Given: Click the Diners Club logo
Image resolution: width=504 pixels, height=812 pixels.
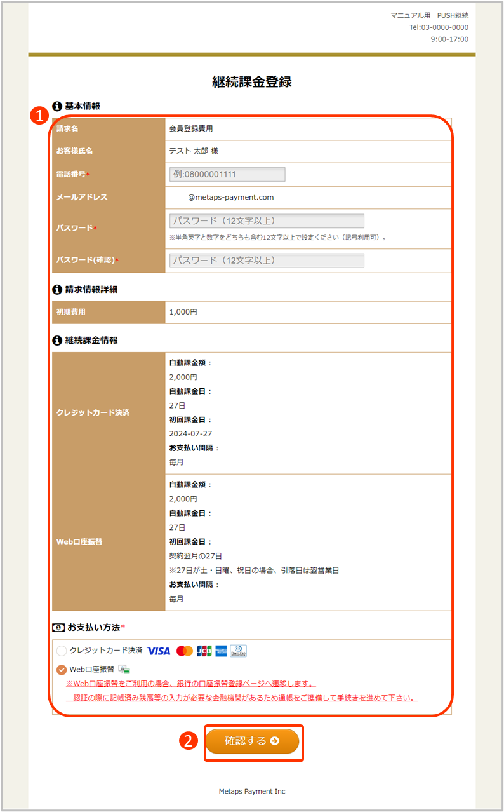Looking at the screenshot, I should (239, 651).
